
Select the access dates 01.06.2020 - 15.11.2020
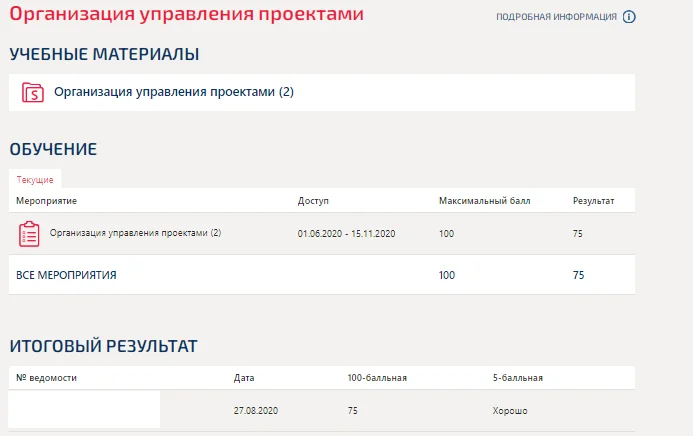tap(346, 234)
